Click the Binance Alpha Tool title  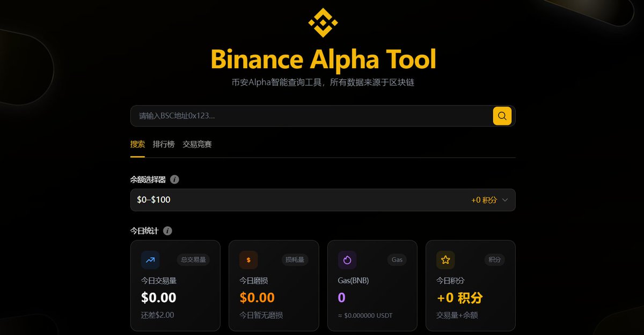point(323,59)
